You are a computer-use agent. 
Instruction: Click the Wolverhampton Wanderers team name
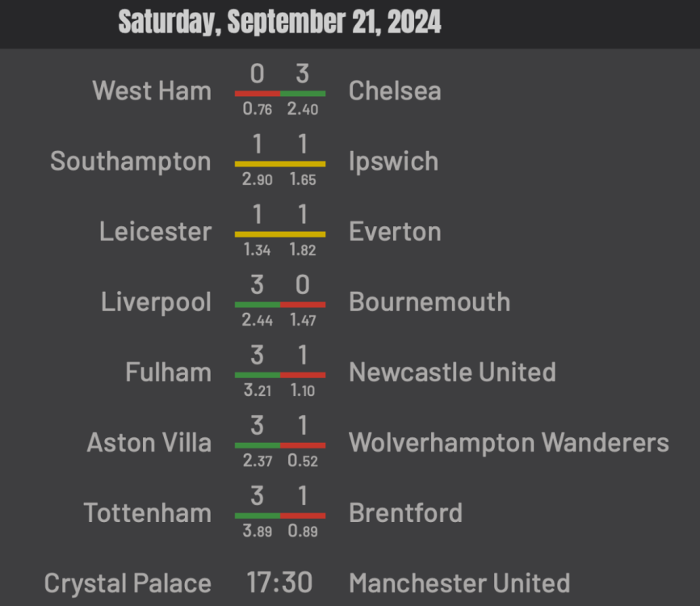[x=509, y=442]
